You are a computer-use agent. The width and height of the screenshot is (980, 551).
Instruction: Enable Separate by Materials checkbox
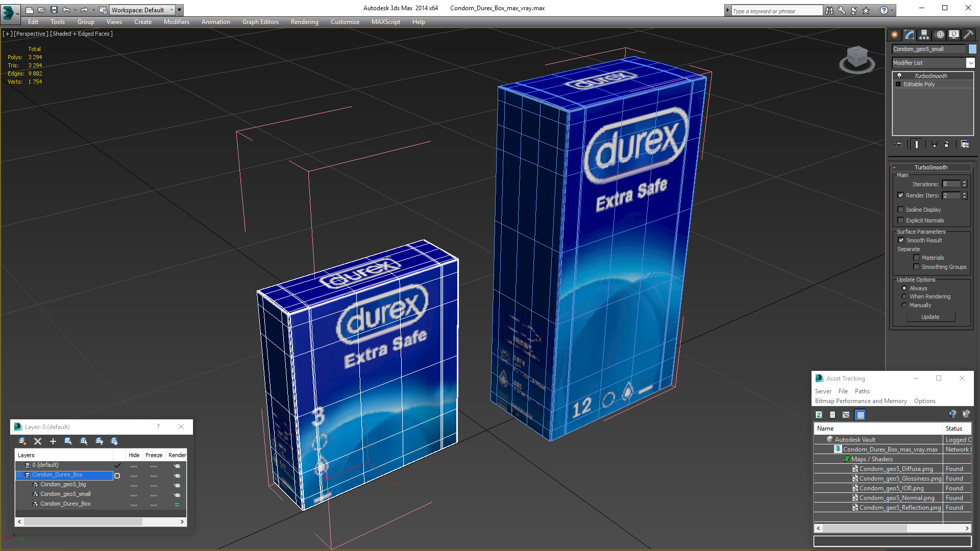(916, 258)
